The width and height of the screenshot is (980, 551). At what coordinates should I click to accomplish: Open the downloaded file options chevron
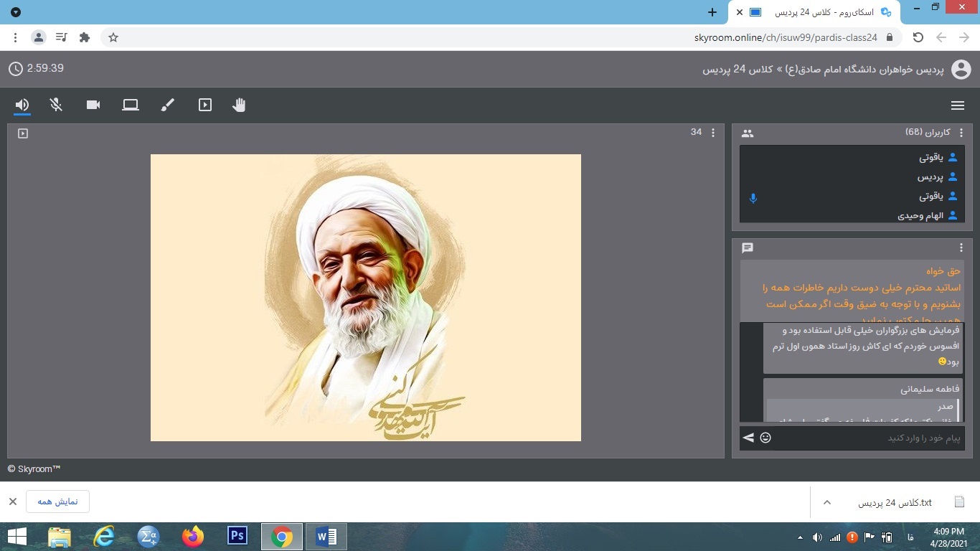826,502
